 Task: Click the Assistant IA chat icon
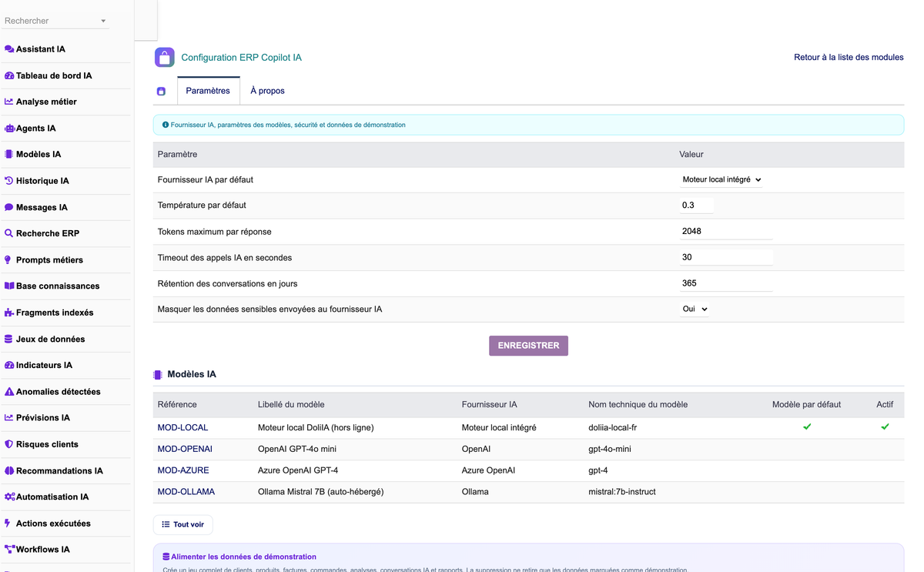pos(9,49)
